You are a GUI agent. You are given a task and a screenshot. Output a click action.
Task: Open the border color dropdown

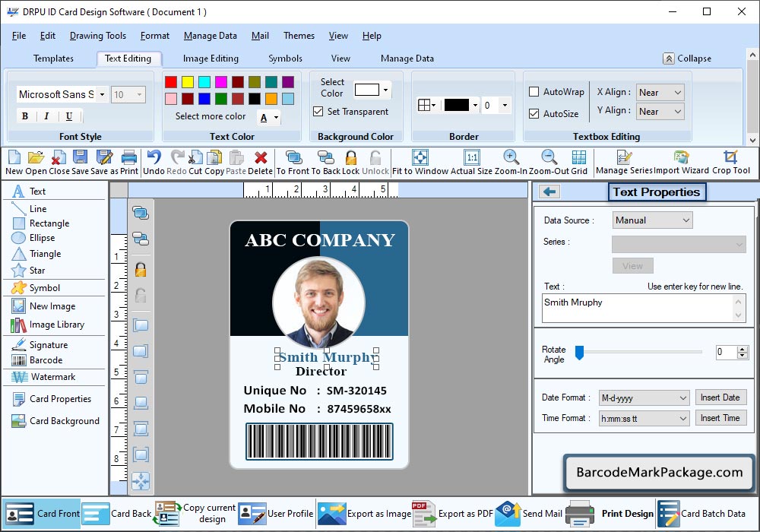475,105
